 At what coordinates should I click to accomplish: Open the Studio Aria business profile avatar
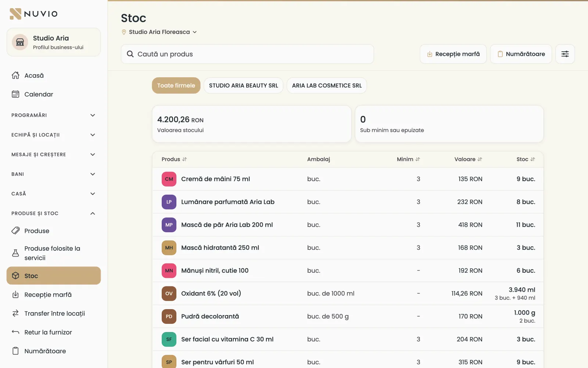click(20, 42)
